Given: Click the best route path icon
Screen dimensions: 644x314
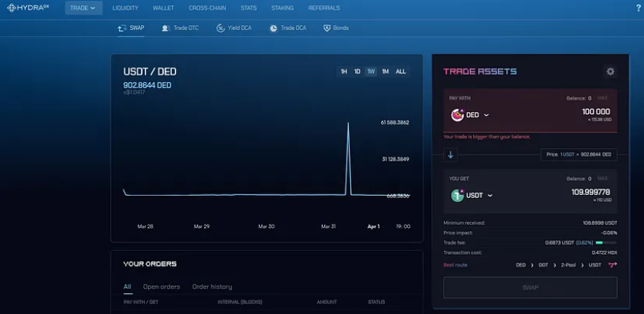Looking at the screenshot, I should pyautogui.click(x=613, y=265).
